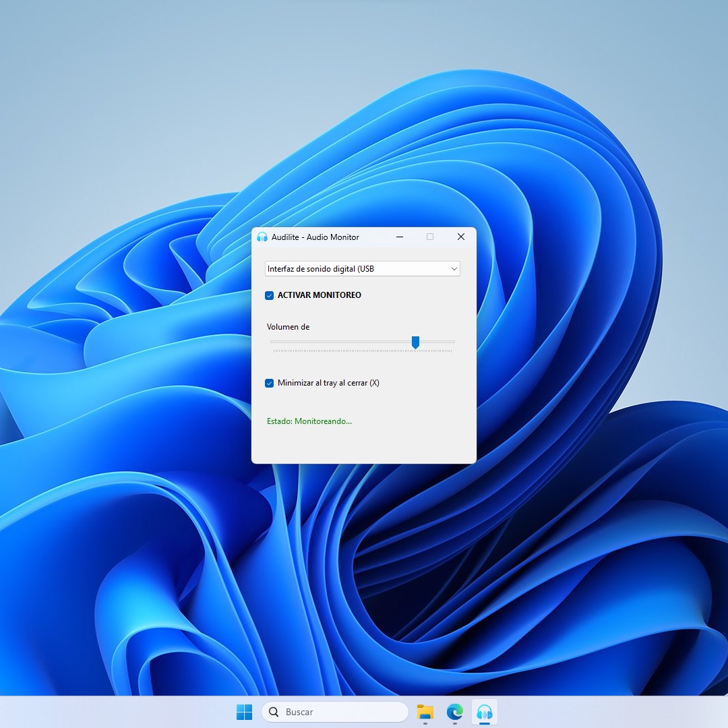728x728 pixels.
Task: Close the Audilite Audio Monitor window
Action: tap(461, 237)
